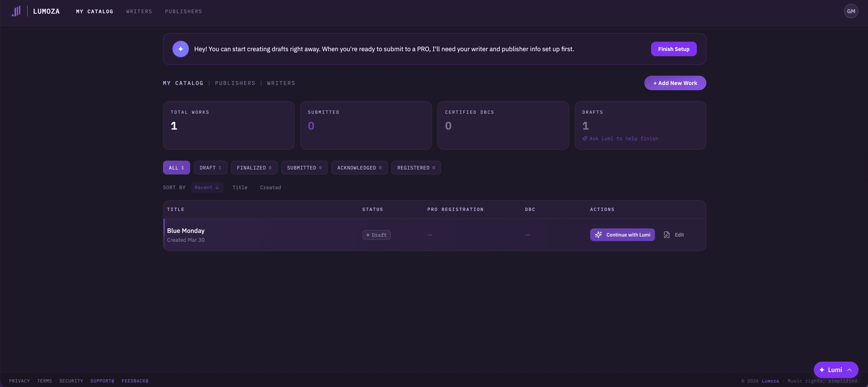Click the Finish Setup button
The width and height of the screenshot is (868, 387).
[673, 49]
